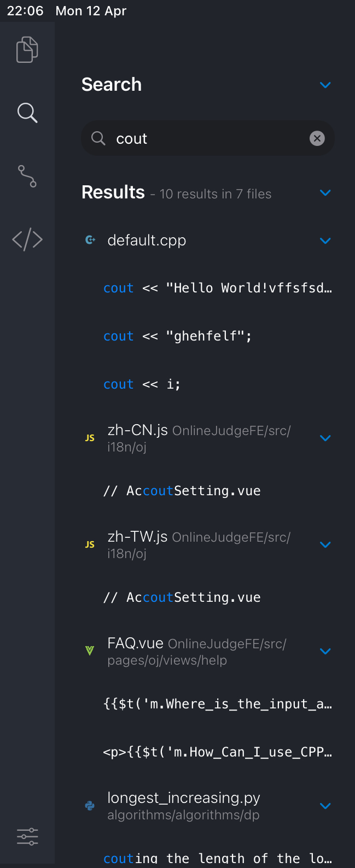Collapse the default.cpp results group

pyautogui.click(x=325, y=241)
